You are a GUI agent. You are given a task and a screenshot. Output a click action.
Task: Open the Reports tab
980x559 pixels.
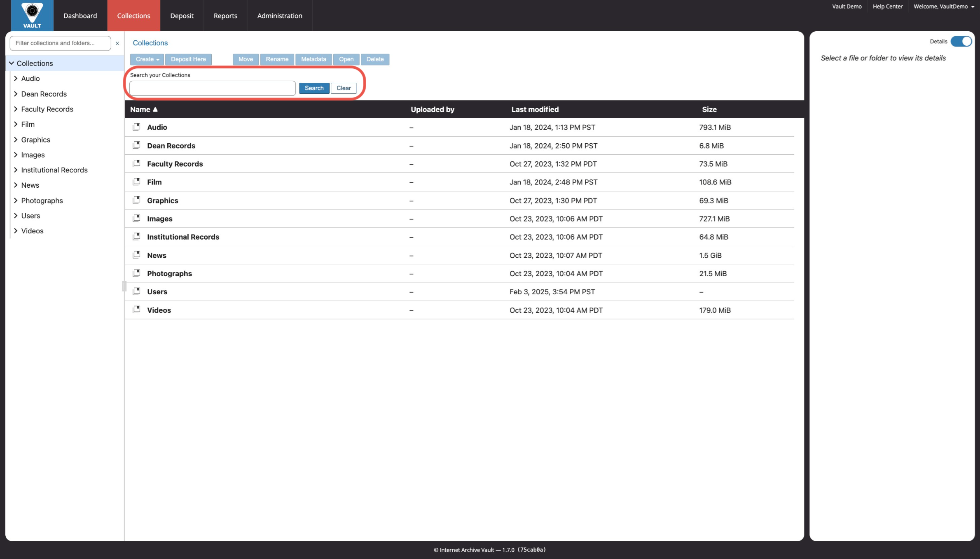[225, 16]
